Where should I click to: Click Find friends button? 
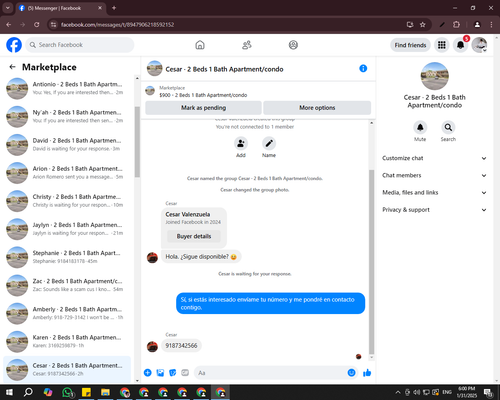[410, 45]
